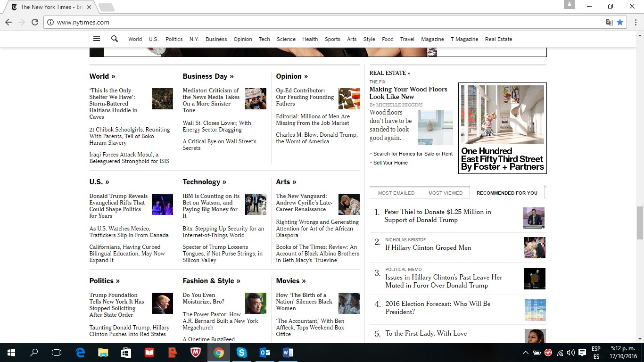Open Outlook from taskbar
This screenshot has height=362, width=644.
click(x=265, y=353)
